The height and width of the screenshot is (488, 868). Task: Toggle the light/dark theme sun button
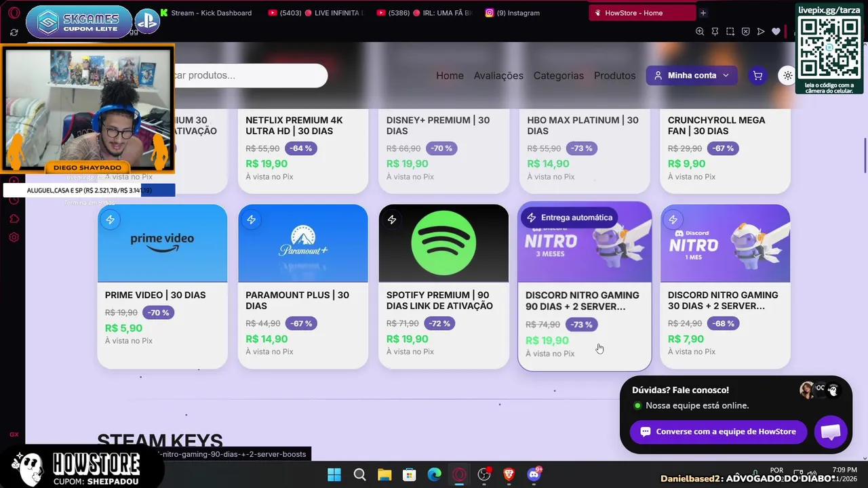[x=787, y=75]
